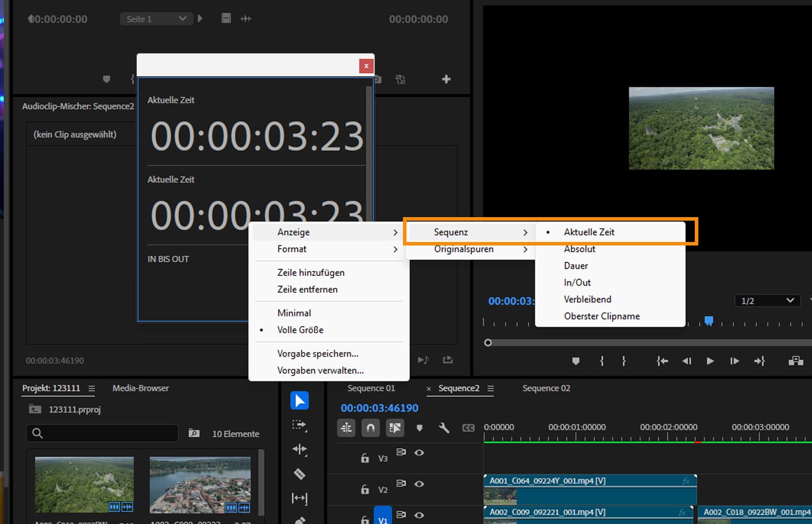Toggle linked selection in the timeline

coord(395,428)
